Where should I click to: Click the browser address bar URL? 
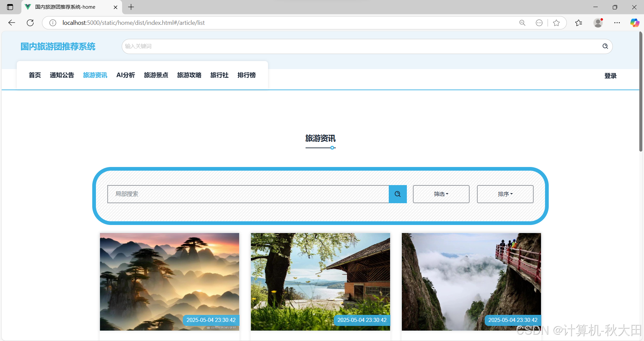pyautogui.click(x=133, y=23)
